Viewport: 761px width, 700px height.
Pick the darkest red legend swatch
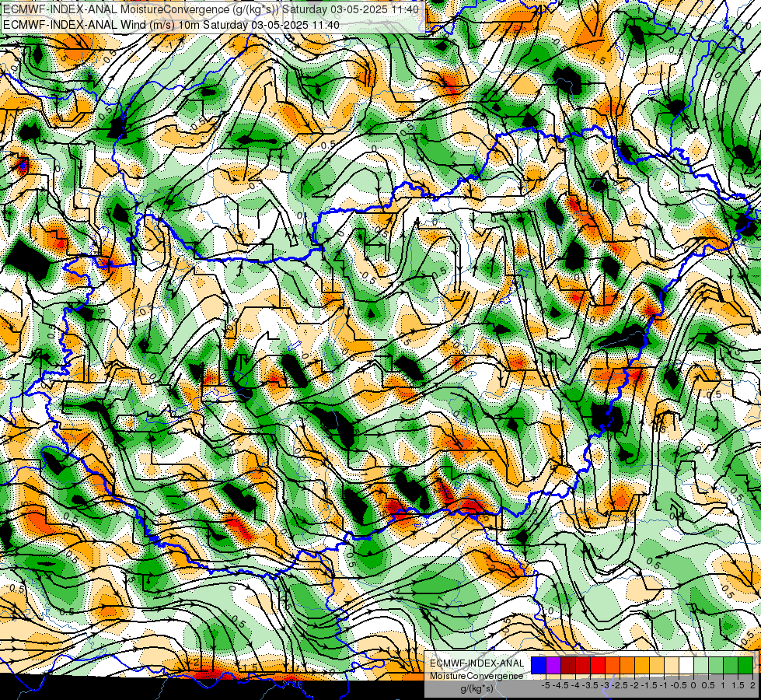(x=568, y=665)
